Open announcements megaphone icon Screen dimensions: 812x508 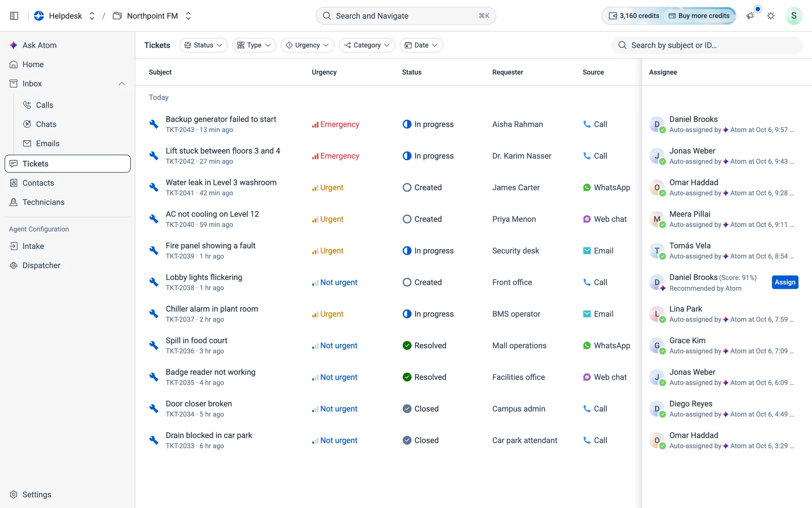tap(750, 16)
